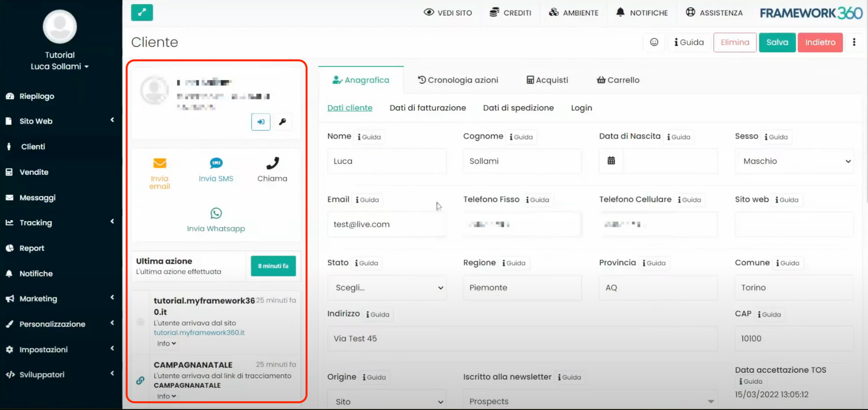Switch to the Cronologia azioni tab
The width and height of the screenshot is (868, 410).
coord(458,80)
